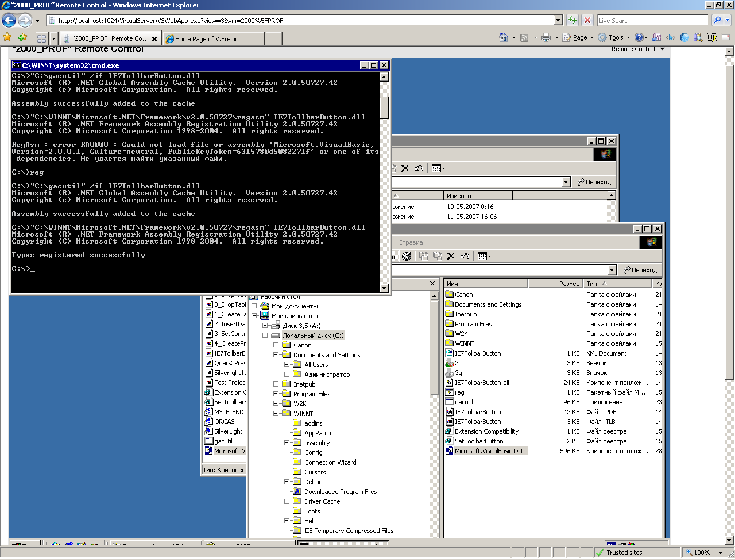Image resolution: width=735 pixels, height=560 pixels.
Task: Click the Add to Favorites icon
Action: (x=22, y=37)
